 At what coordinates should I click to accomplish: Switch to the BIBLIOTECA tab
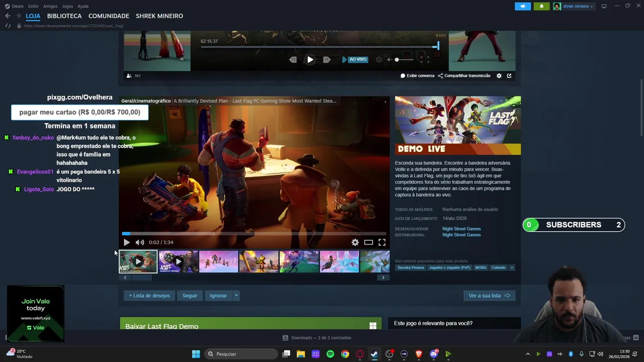coord(64,16)
